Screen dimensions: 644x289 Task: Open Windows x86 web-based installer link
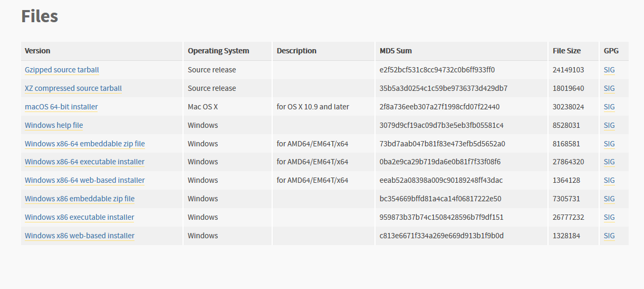[x=80, y=236]
